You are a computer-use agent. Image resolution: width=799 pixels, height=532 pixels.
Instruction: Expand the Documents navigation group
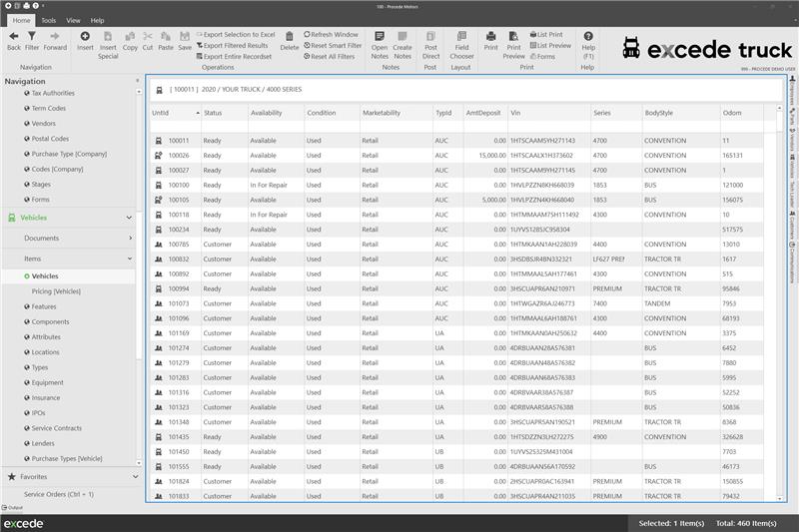[130, 239]
